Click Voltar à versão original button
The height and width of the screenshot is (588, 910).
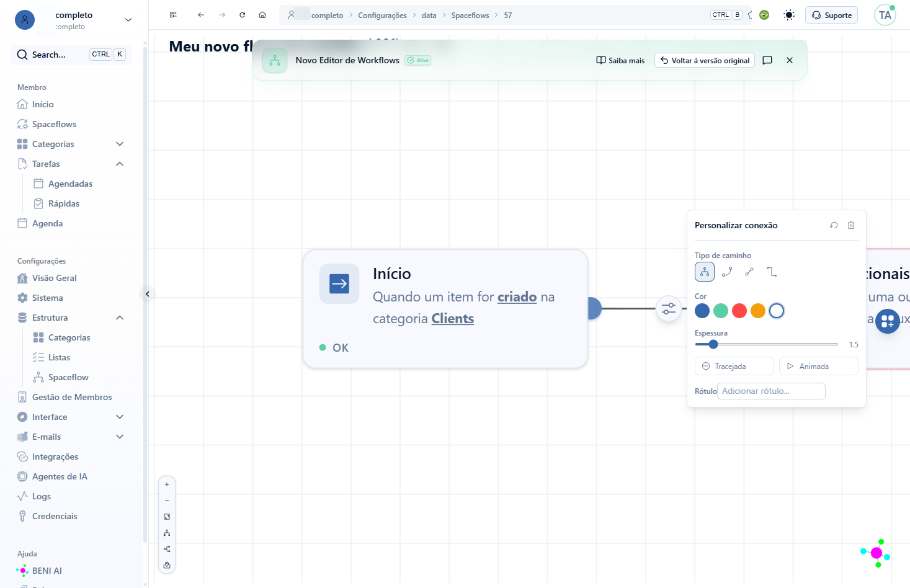tap(705, 60)
